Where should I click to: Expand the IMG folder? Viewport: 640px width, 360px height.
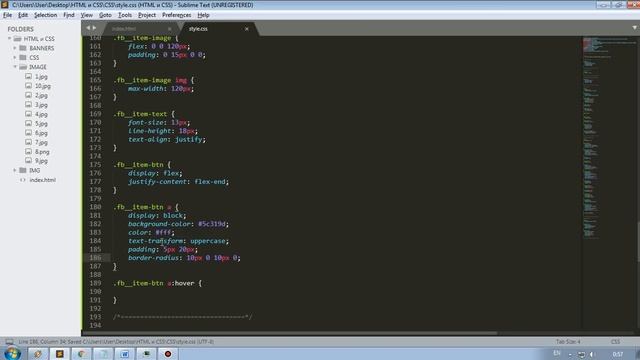15,170
